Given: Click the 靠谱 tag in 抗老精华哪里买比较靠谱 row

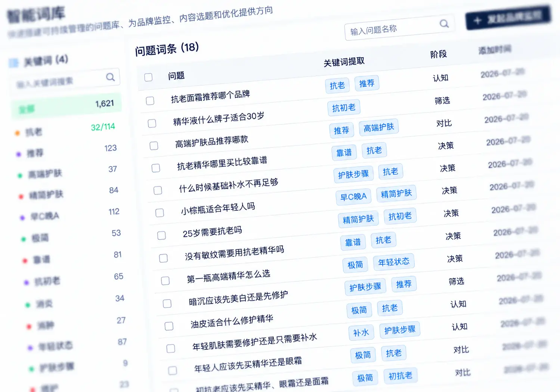Looking at the screenshot, I should (344, 152).
